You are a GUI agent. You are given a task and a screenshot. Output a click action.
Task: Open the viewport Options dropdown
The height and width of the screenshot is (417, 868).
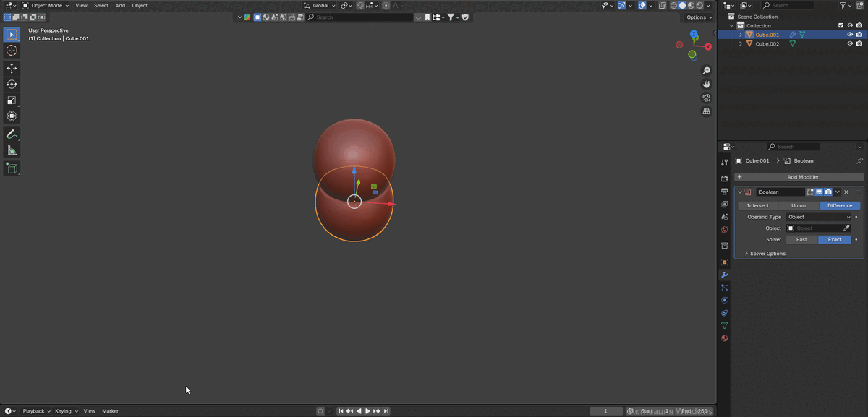[x=699, y=17]
